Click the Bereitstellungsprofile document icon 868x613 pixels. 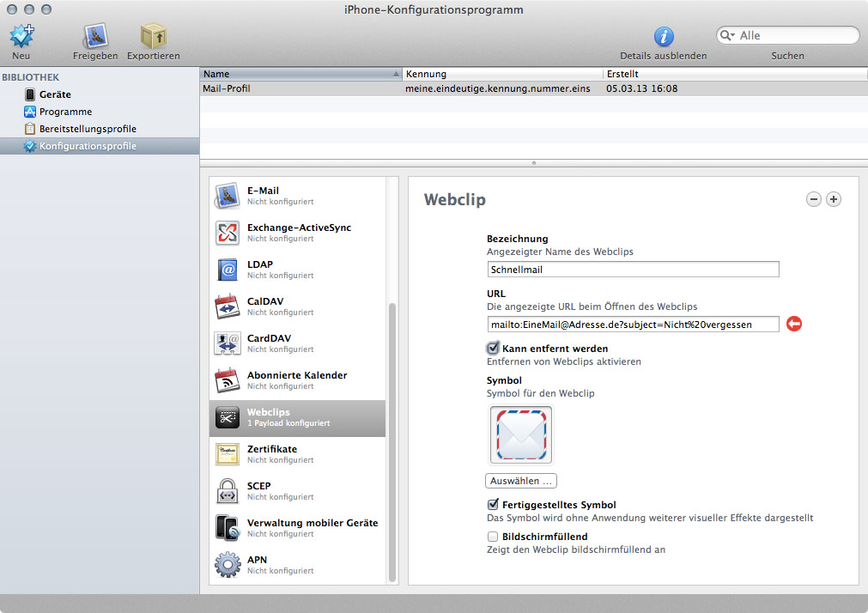30,129
